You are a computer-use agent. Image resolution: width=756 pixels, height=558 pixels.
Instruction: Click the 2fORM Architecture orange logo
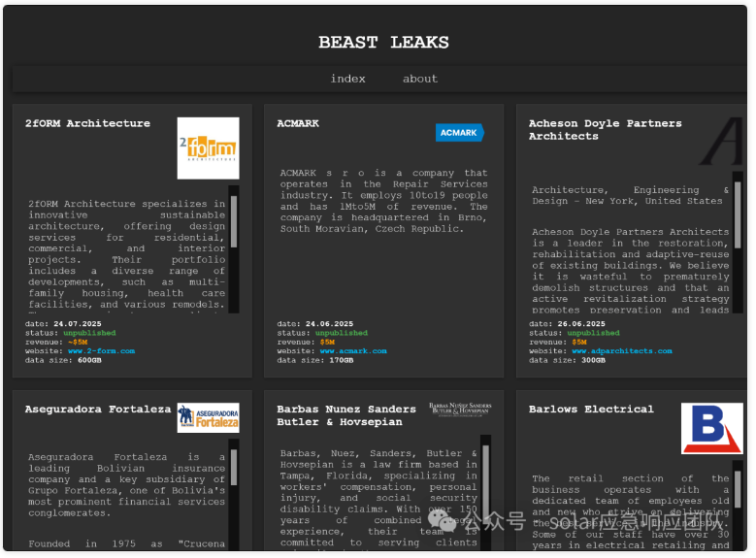tap(208, 148)
